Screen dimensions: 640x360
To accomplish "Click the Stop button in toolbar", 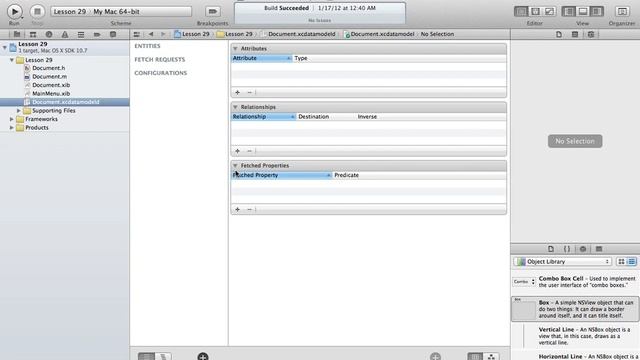I will point(37,11).
